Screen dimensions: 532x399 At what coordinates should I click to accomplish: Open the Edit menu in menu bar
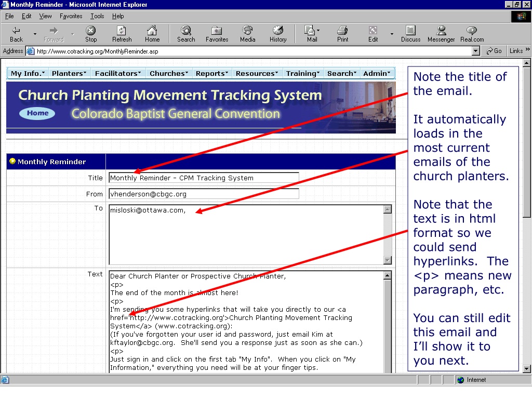(26, 16)
